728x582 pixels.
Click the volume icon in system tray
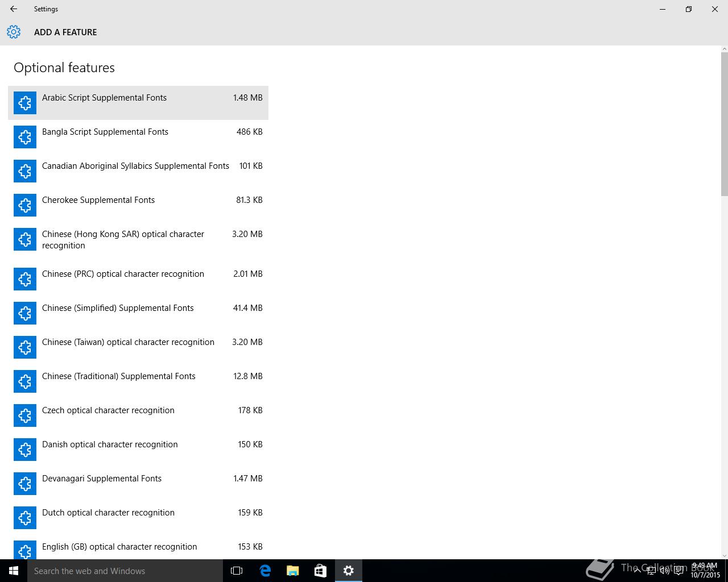[665, 571]
